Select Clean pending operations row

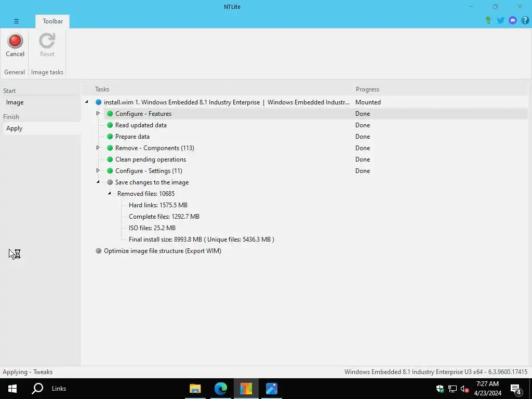(x=151, y=159)
